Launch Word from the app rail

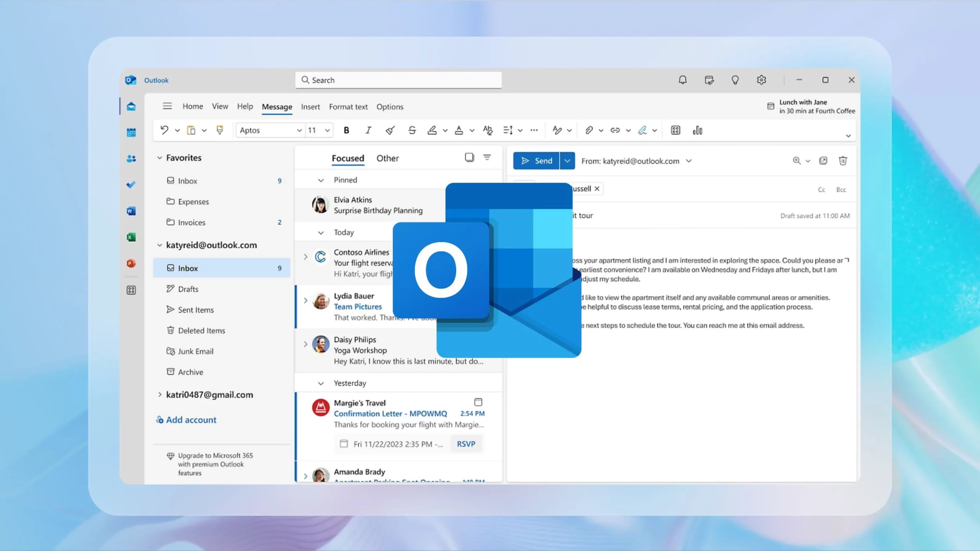131,211
